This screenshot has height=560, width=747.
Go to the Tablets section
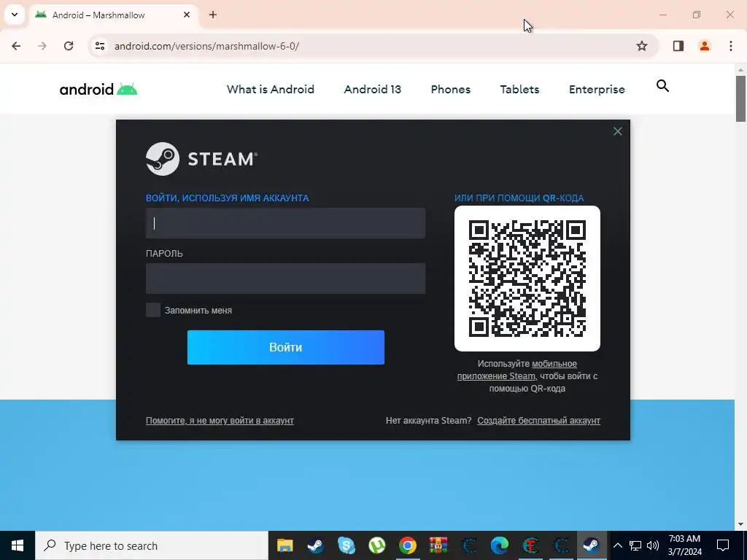click(519, 89)
